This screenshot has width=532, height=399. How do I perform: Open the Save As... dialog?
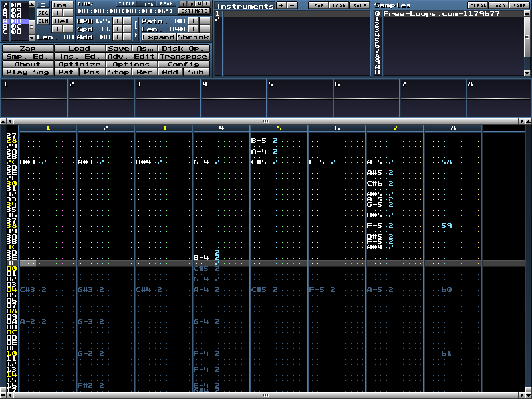tap(145, 48)
